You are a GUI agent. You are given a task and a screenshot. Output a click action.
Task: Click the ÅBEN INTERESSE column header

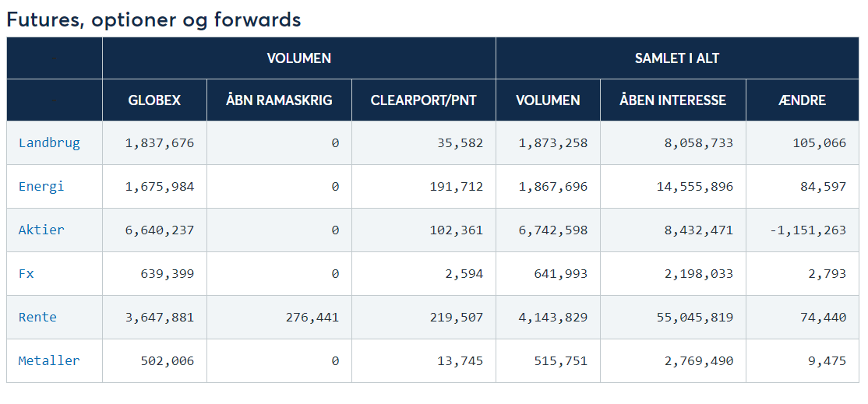672,100
